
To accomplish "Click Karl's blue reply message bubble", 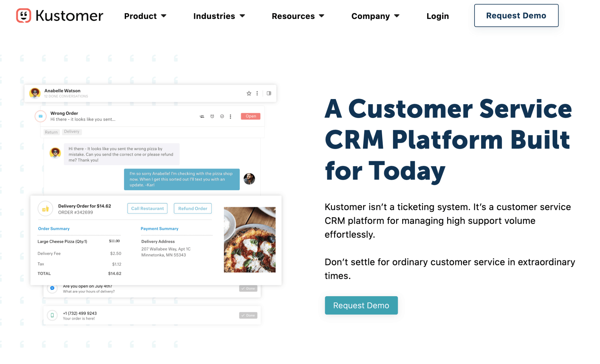I will coord(182,179).
